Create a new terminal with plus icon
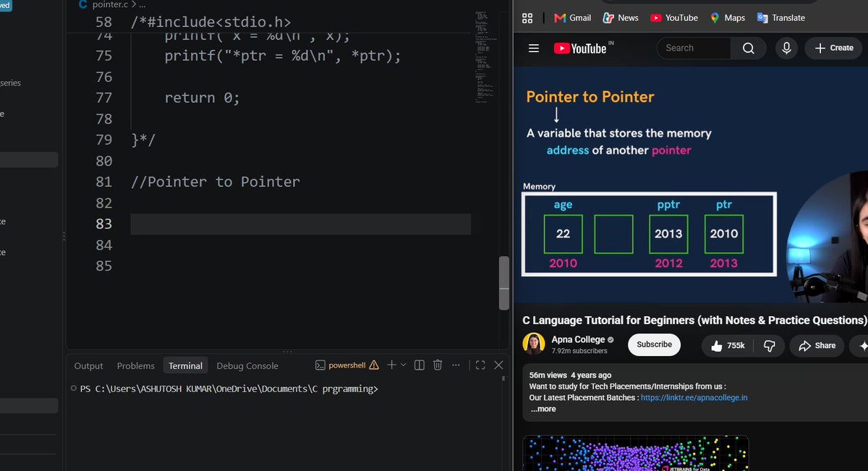Viewport: 868px width, 471px height. pyautogui.click(x=391, y=365)
